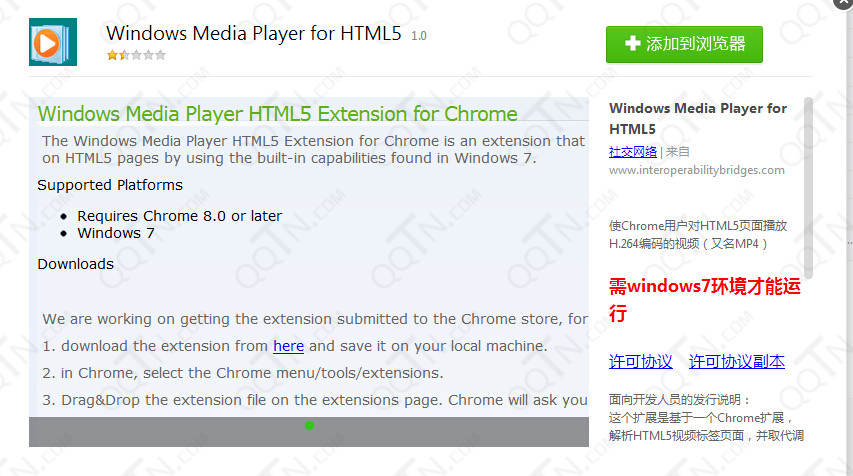Click the plus icon on the green button
This screenshot has height=476, width=853.
click(x=632, y=44)
